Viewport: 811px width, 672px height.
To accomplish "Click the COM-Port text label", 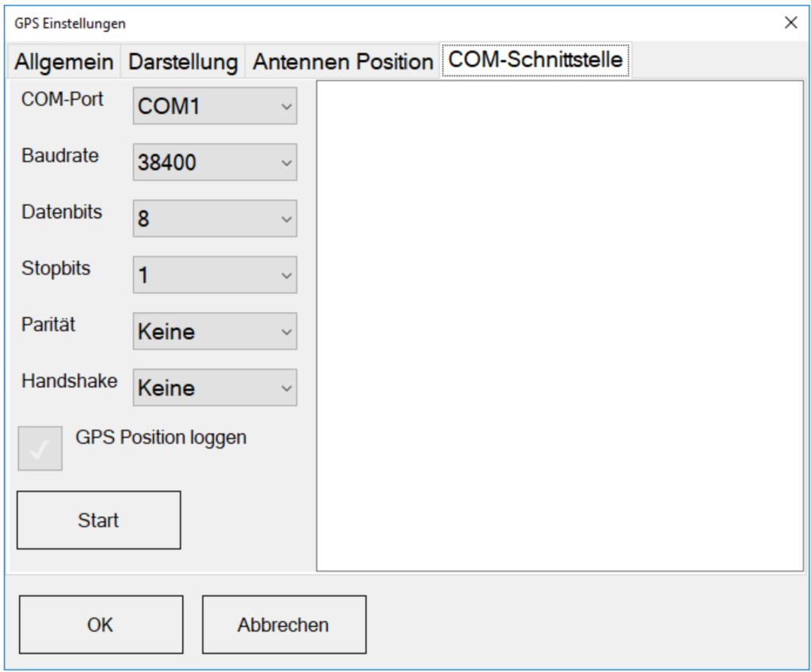I will click(x=63, y=100).
